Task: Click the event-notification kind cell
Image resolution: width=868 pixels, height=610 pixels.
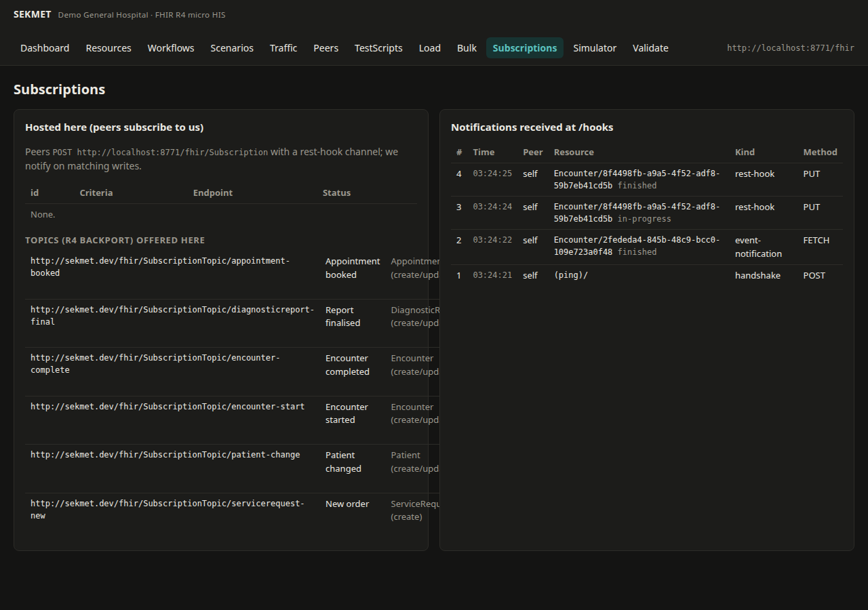Action: point(758,247)
